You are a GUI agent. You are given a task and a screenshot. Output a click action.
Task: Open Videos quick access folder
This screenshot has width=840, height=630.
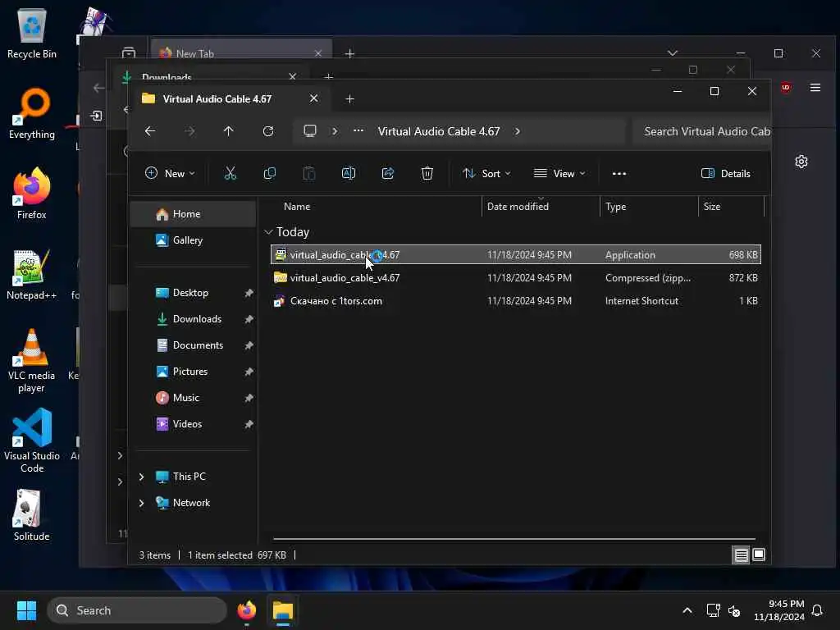click(194, 424)
